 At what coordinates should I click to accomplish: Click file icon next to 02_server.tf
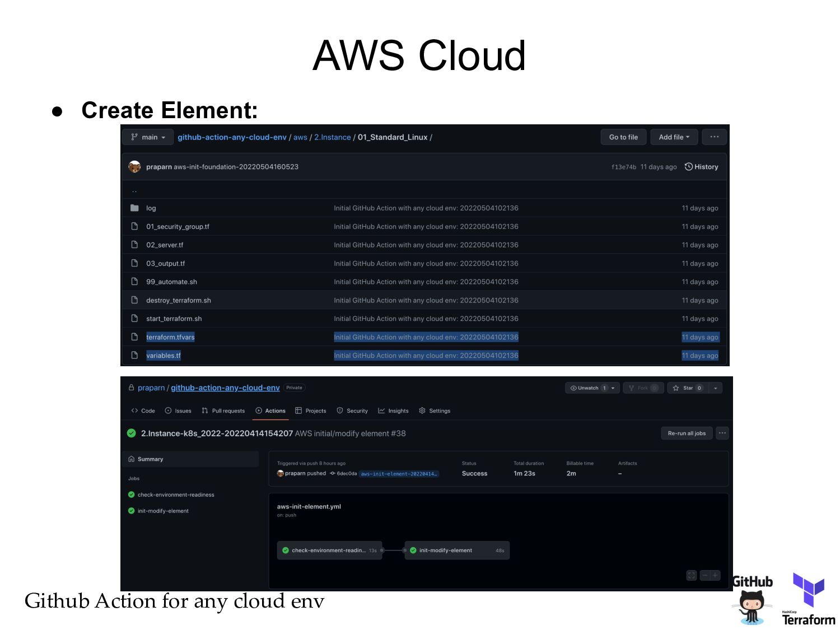pos(134,245)
